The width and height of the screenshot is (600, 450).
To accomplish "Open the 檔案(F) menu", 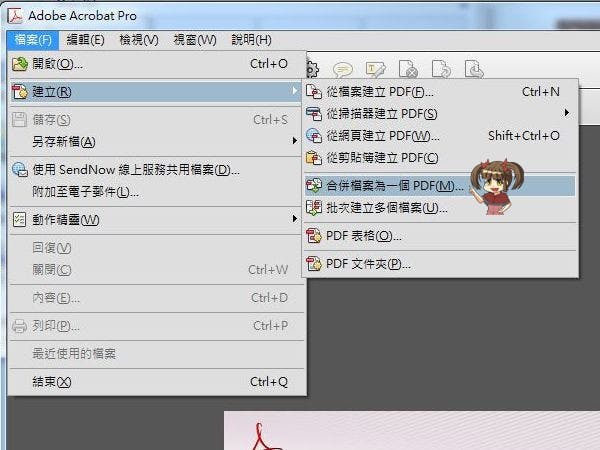I will 33,40.
